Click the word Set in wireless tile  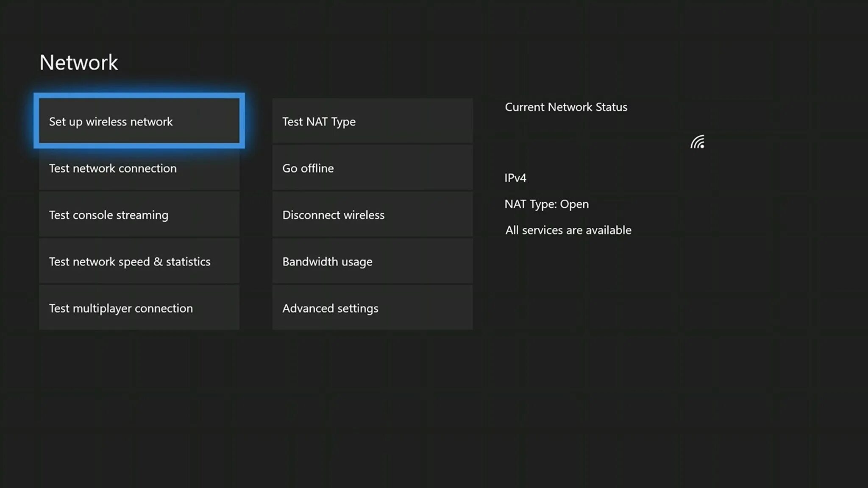(57, 122)
